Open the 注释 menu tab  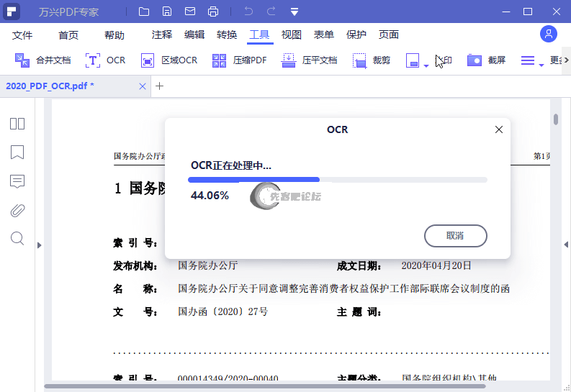pyautogui.click(x=162, y=35)
